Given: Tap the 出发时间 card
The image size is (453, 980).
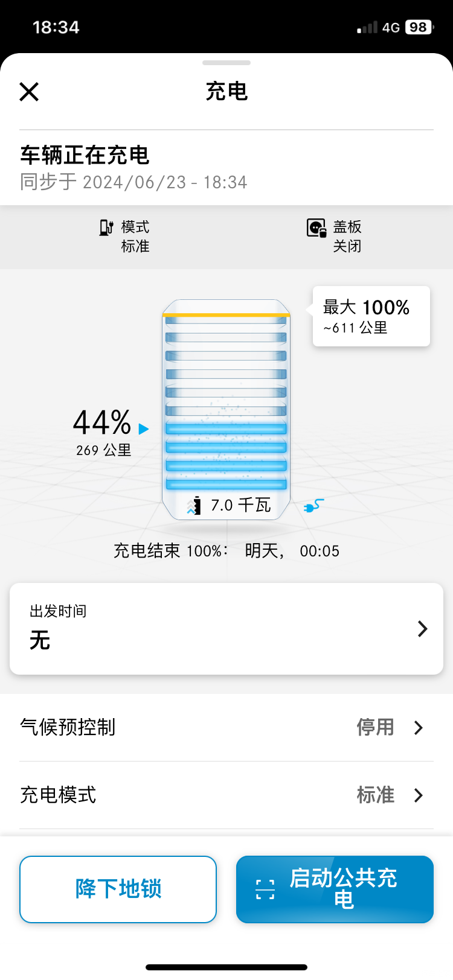Looking at the screenshot, I should click(x=226, y=629).
